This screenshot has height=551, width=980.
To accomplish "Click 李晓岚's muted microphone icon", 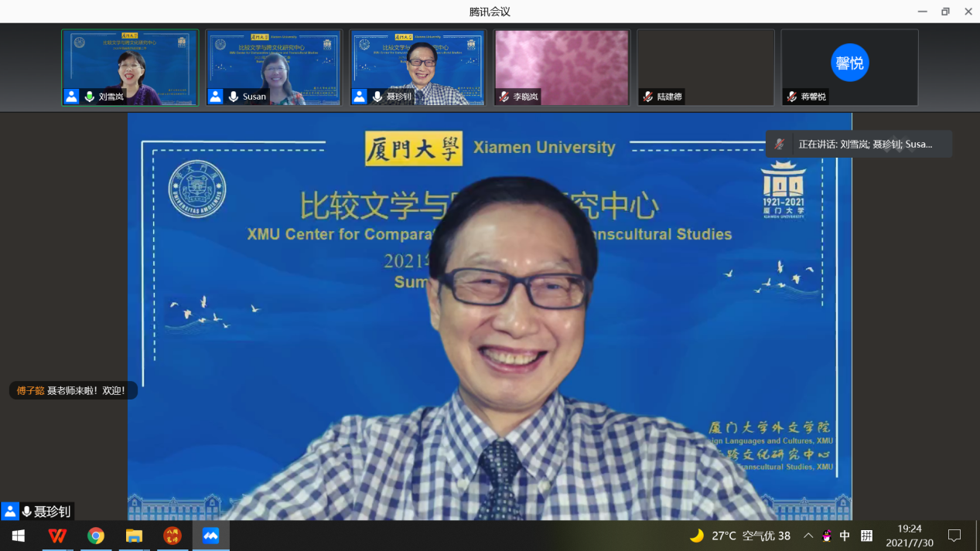I will click(x=504, y=97).
